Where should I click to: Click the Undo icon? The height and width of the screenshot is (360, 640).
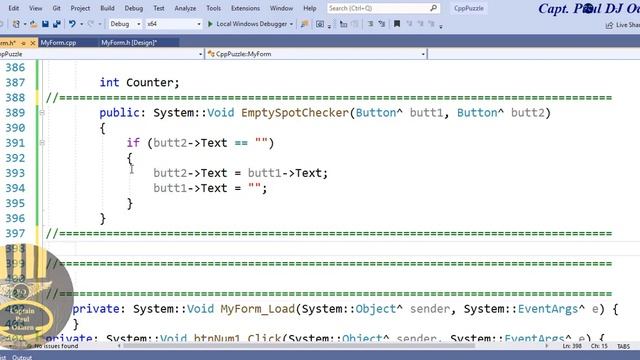(x=72, y=24)
